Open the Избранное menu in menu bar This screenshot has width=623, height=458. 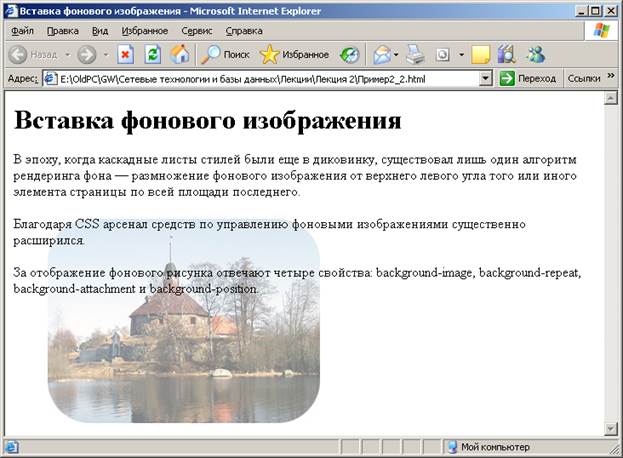point(145,31)
